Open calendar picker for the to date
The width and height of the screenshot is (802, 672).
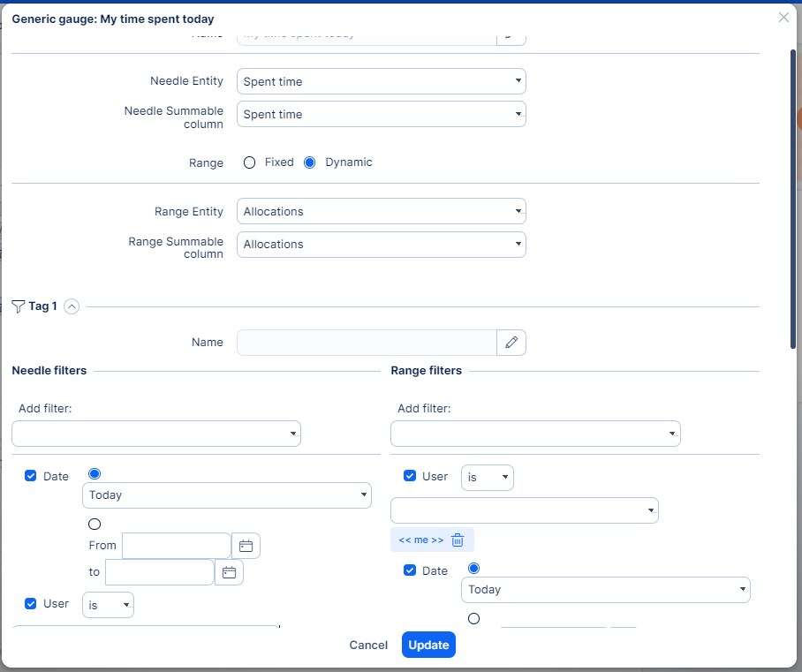tap(229, 572)
